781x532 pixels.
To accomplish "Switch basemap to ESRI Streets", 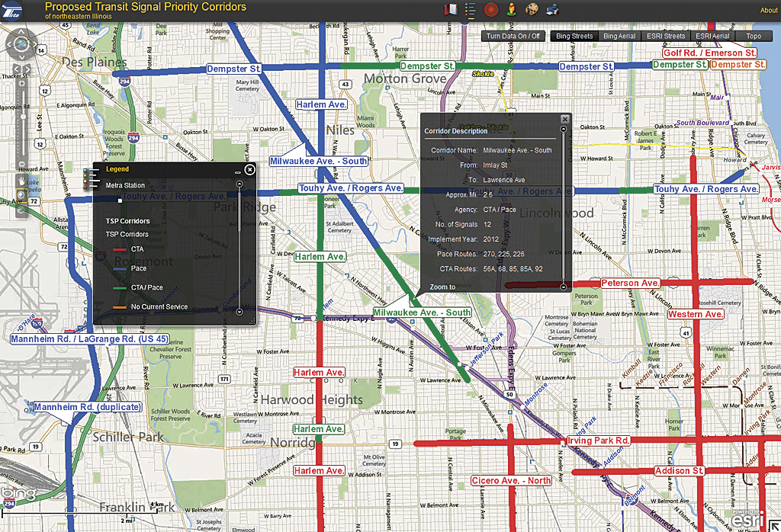I will coord(665,36).
